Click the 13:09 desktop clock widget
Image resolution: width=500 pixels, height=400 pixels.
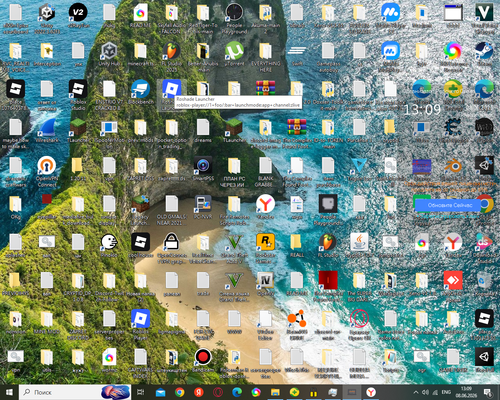pyautogui.click(x=422, y=109)
